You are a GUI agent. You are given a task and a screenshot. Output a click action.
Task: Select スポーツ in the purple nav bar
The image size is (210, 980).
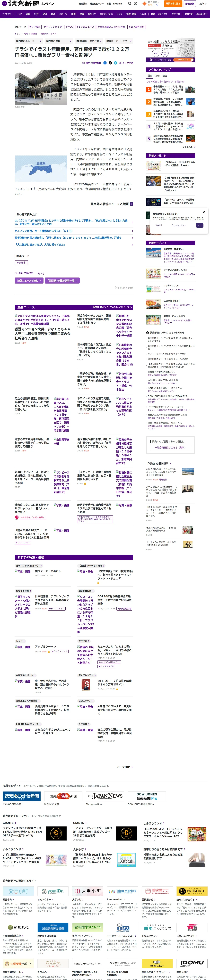point(63,14)
